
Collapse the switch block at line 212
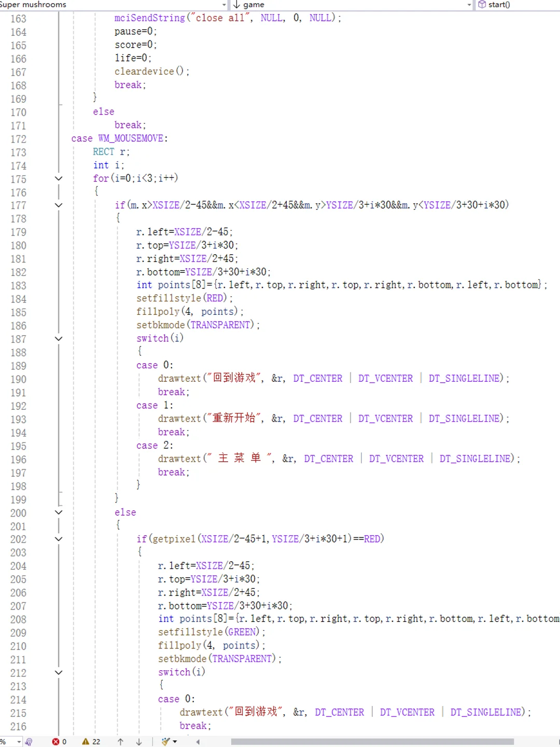[59, 673]
